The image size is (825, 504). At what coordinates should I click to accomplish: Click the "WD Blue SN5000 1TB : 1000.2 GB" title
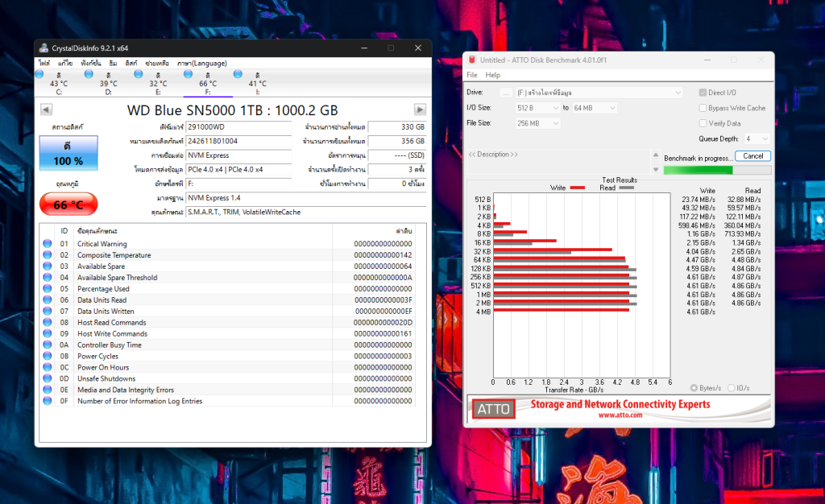click(x=232, y=110)
